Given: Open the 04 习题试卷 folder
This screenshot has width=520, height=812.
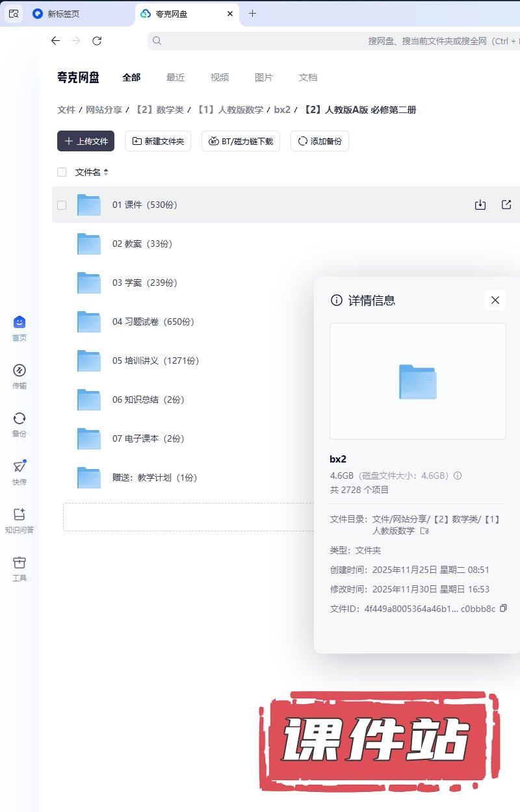Looking at the screenshot, I should click(x=153, y=322).
